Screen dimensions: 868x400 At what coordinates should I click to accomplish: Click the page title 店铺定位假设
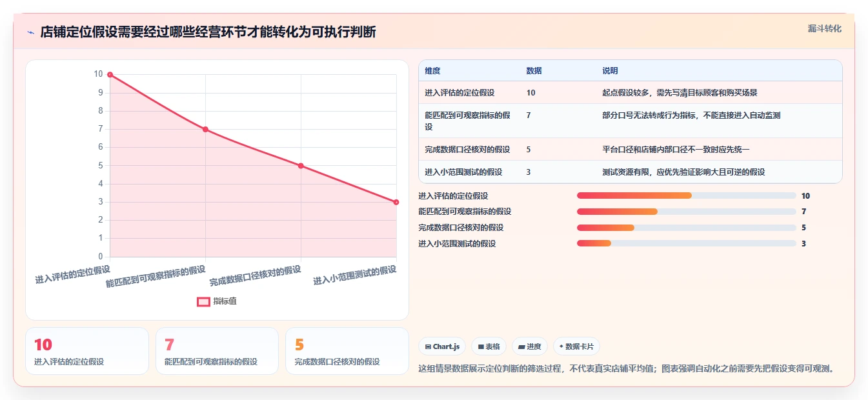pos(208,32)
